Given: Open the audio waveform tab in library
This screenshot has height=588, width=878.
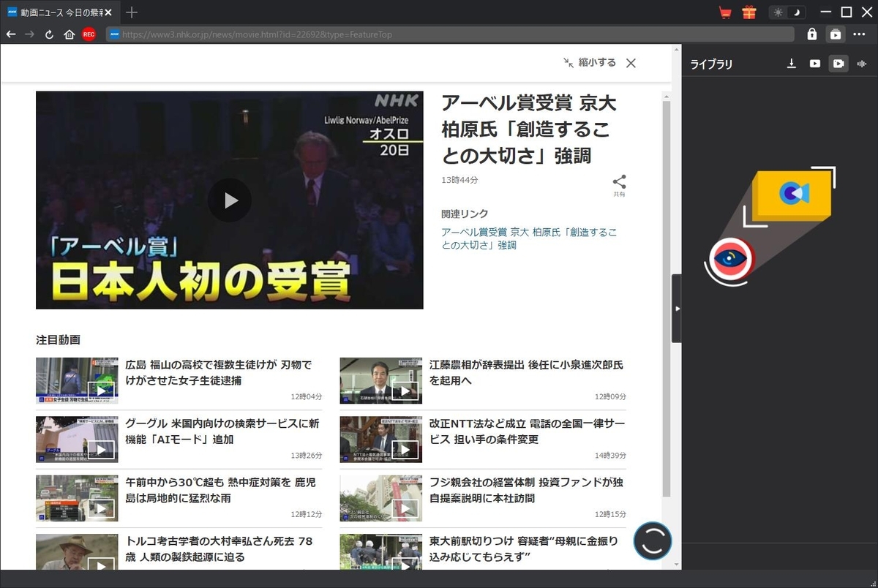Looking at the screenshot, I should (x=862, y=64).
